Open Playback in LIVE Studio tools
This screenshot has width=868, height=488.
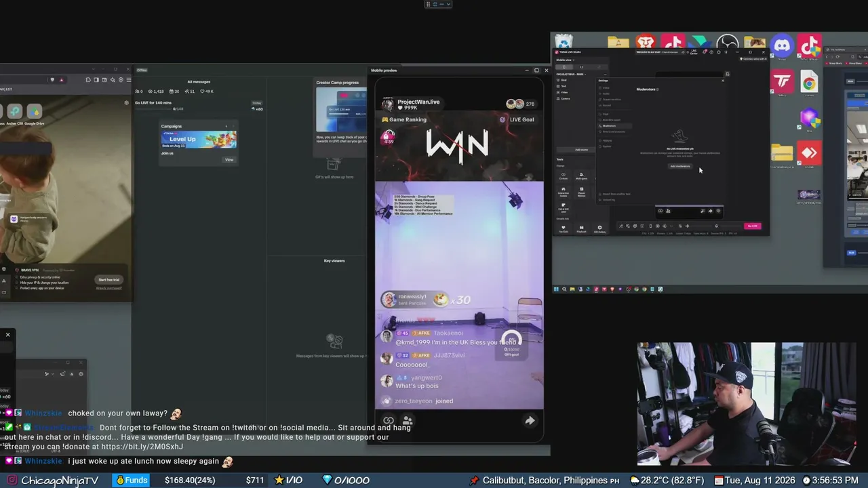click(x=581, y=228)
